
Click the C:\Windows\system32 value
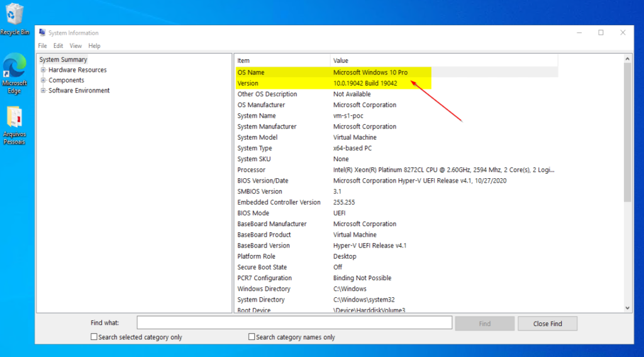(x=364, y=300)
